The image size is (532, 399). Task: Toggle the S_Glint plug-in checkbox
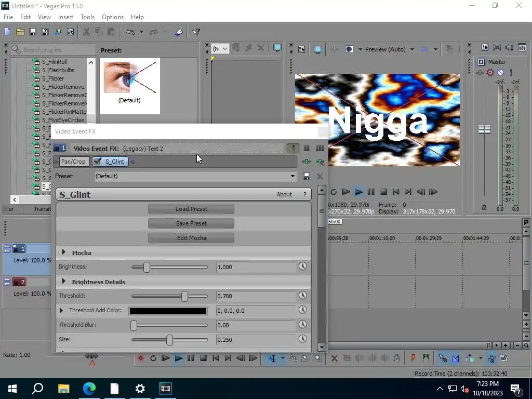click(97, 162)
